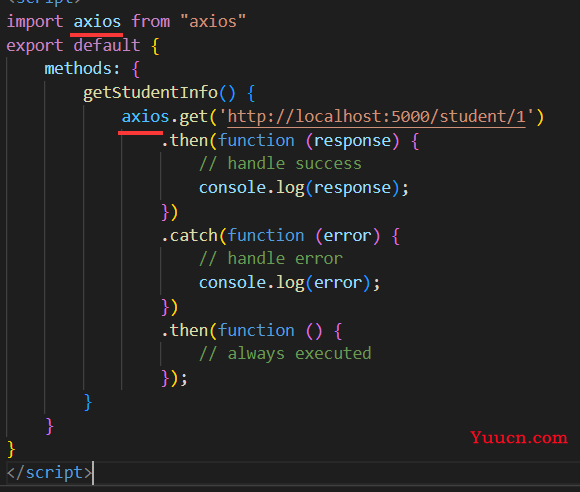The image size is (580, 492).
Task: Click 'get' in the axios.get call
Action: pos(193,117)
